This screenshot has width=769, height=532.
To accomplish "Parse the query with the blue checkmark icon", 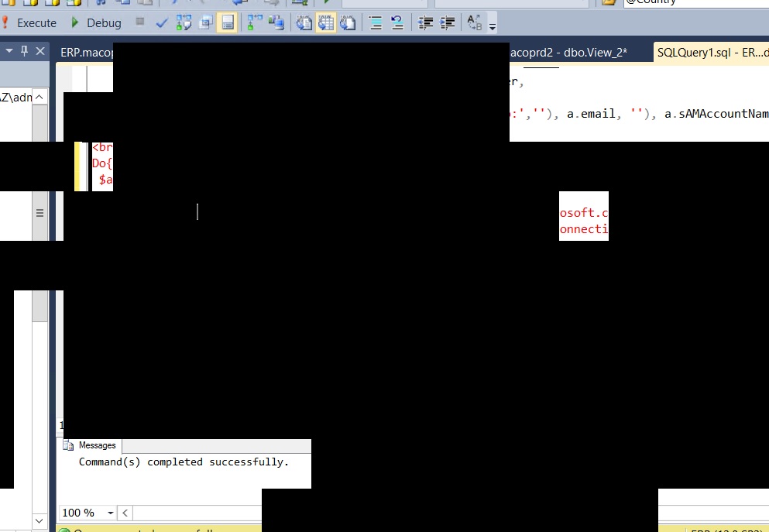I will click(x=161, y=23).
